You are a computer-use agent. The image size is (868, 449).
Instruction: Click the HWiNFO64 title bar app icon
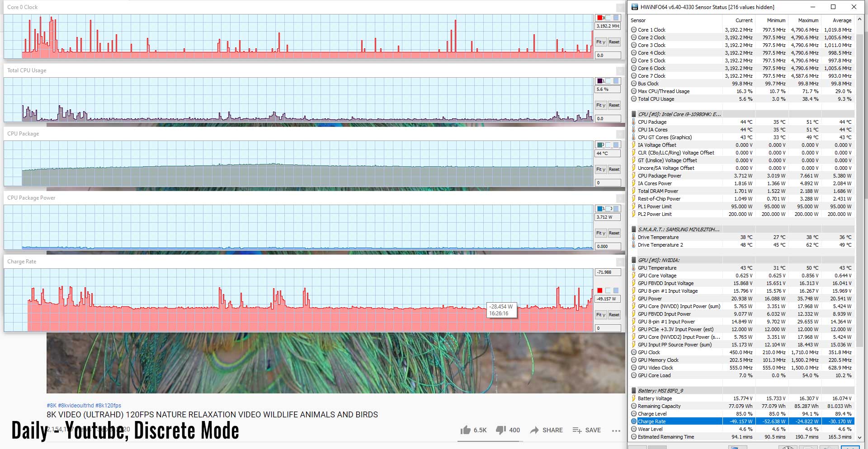pos(635,7)
